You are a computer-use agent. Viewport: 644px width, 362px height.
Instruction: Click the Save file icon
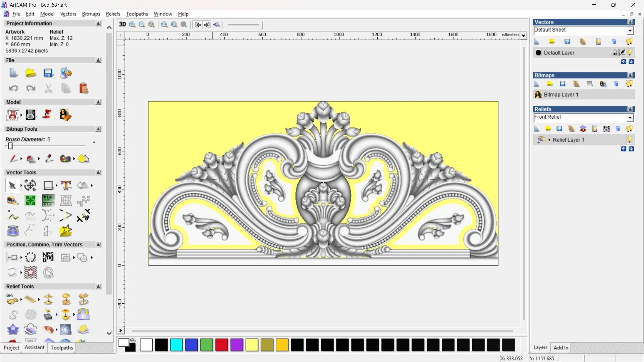(48, 73)
